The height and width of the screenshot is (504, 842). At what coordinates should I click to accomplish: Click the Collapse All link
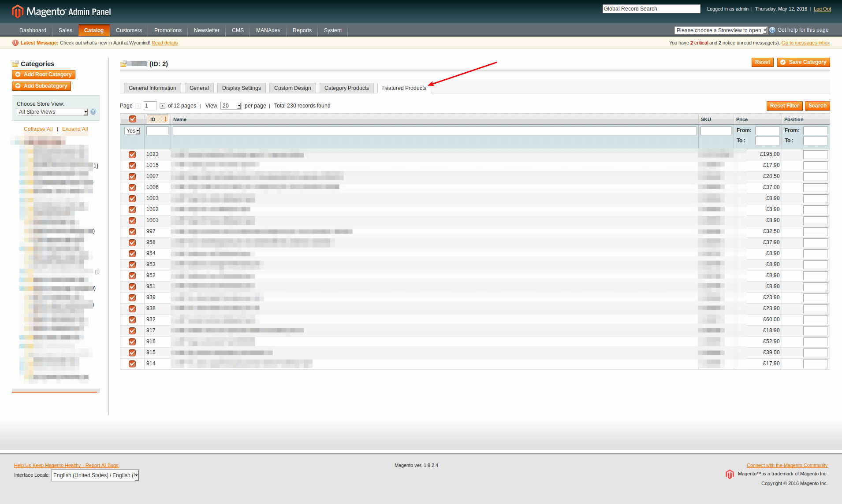(38, 129)
